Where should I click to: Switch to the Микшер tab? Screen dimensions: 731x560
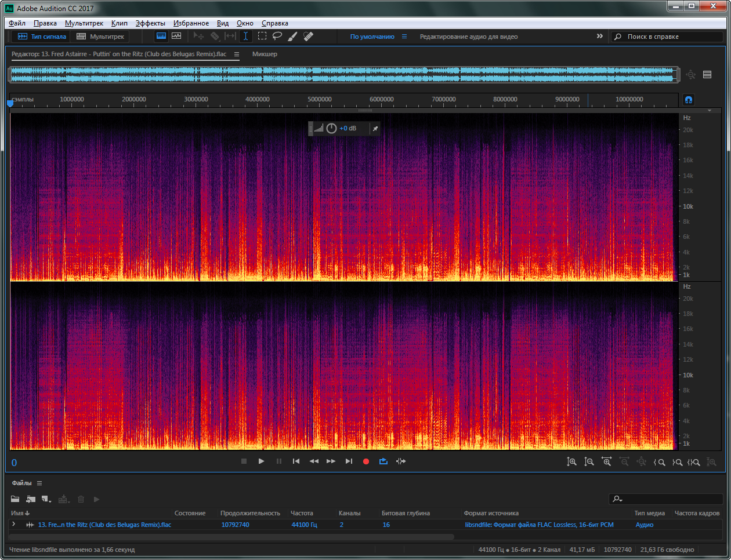pos(265,54)
